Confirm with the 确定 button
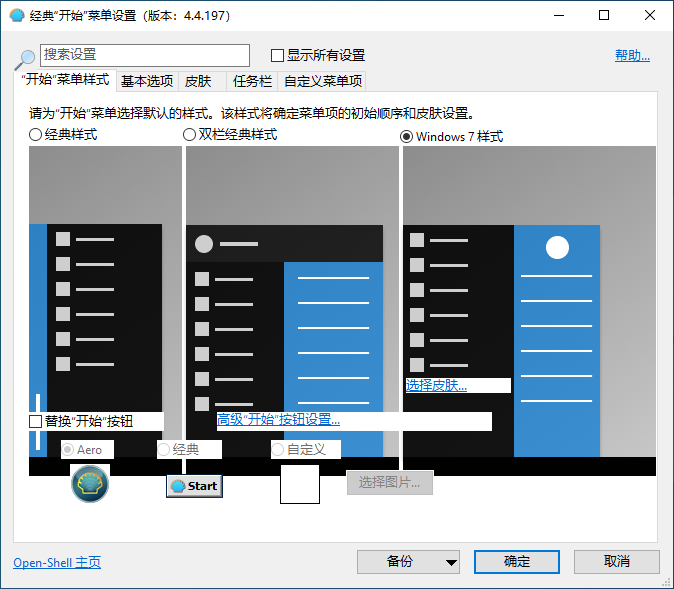The height and width of the screenshot is (589, 674). 517,562
